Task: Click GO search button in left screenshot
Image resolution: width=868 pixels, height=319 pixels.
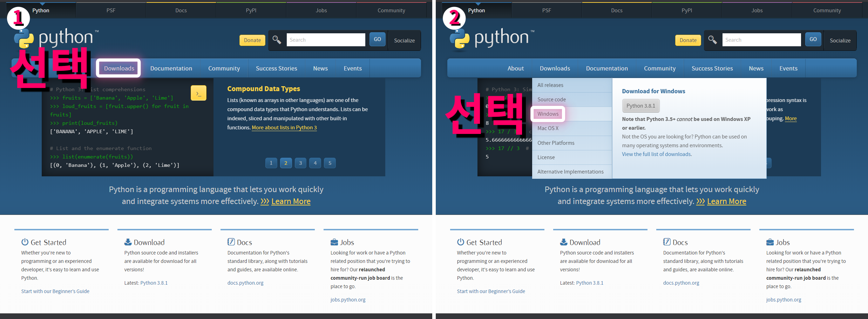Action: coord(377,39)
